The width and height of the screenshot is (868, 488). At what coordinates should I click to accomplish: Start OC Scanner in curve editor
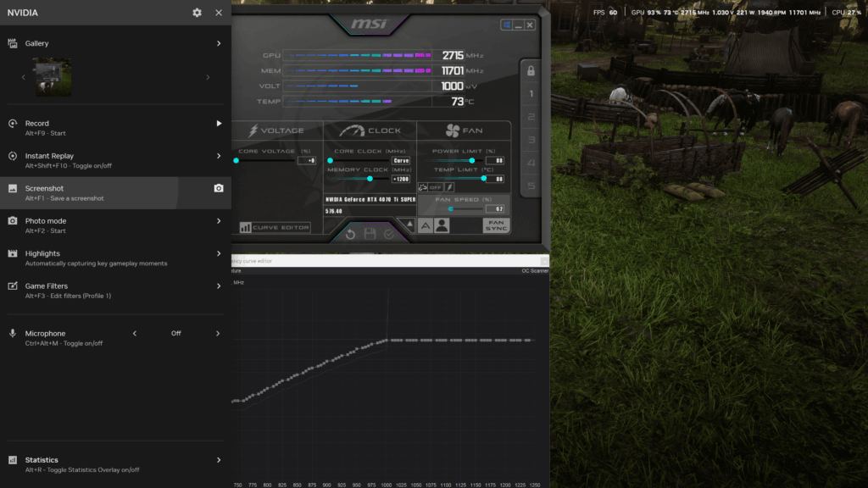point(535,271)
